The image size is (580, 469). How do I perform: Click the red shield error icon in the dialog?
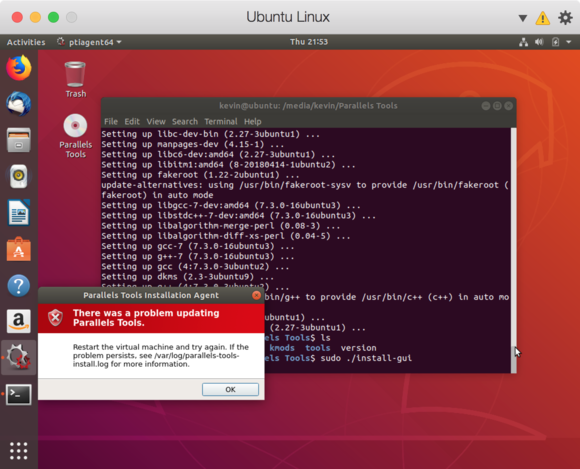(x=55, y=317)
